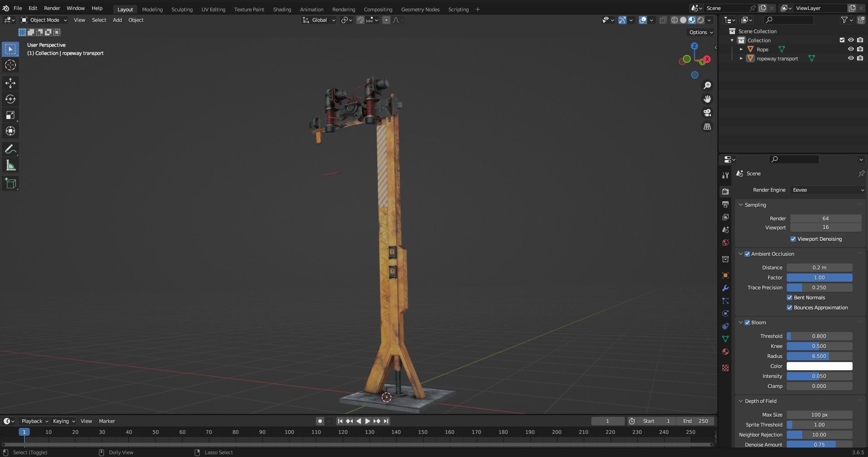Image resolution: width=868 pixels, height=457 pixels.
Task: Open the Render Engine Eevee dropdown
Action: (828, 190)
